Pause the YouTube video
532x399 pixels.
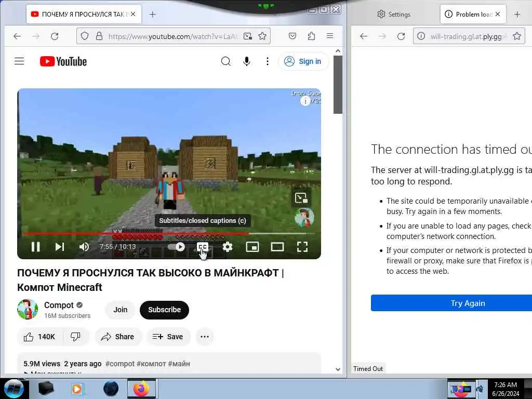36,247
